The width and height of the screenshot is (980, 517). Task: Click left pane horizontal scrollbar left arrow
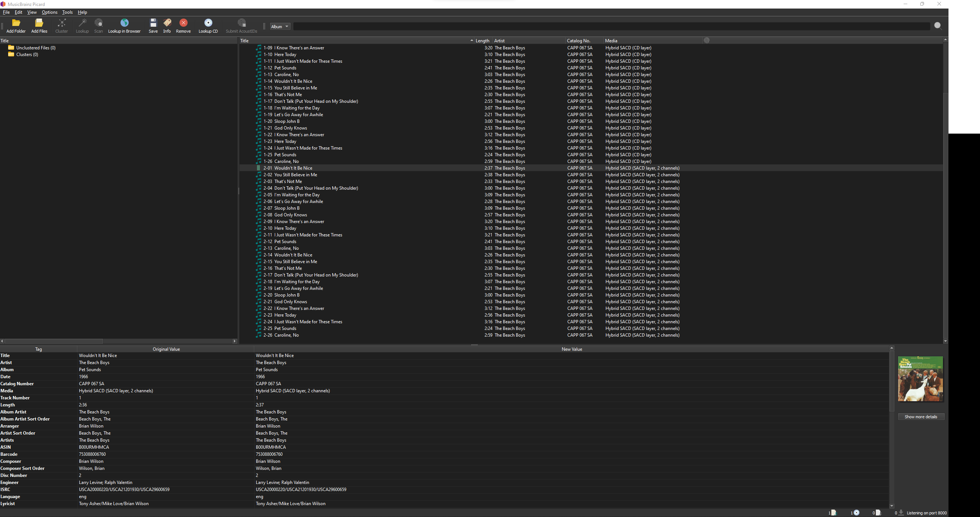coord(2,341)
